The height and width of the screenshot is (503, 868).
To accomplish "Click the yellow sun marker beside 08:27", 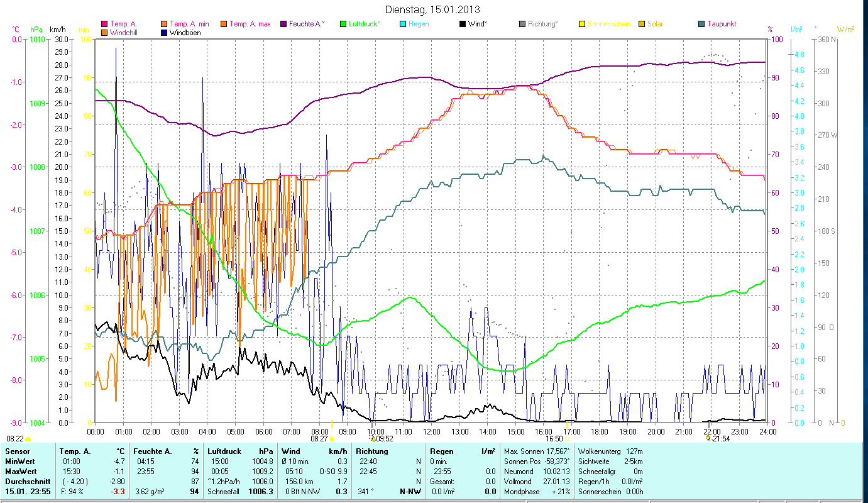I will (332, 439).
